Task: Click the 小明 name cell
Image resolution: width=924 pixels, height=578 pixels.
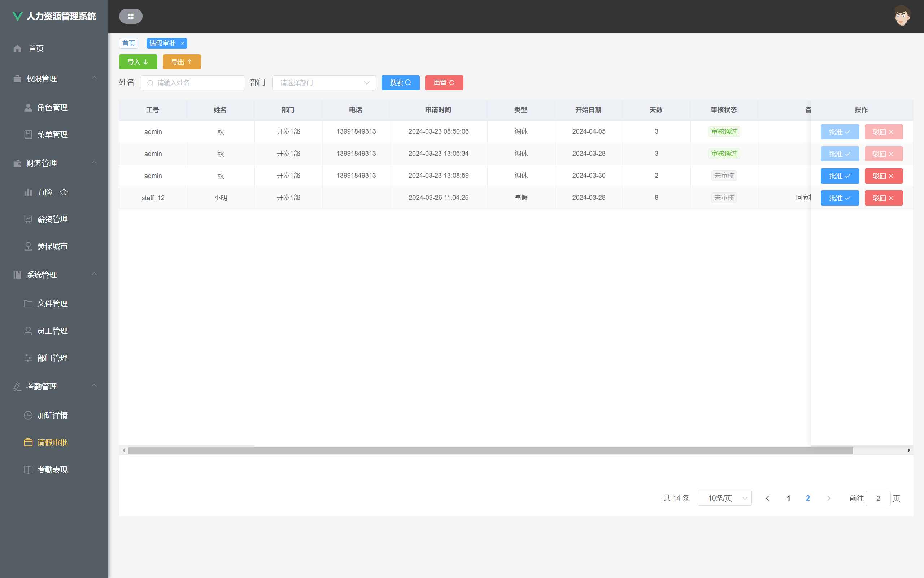Action: [221, 198]
